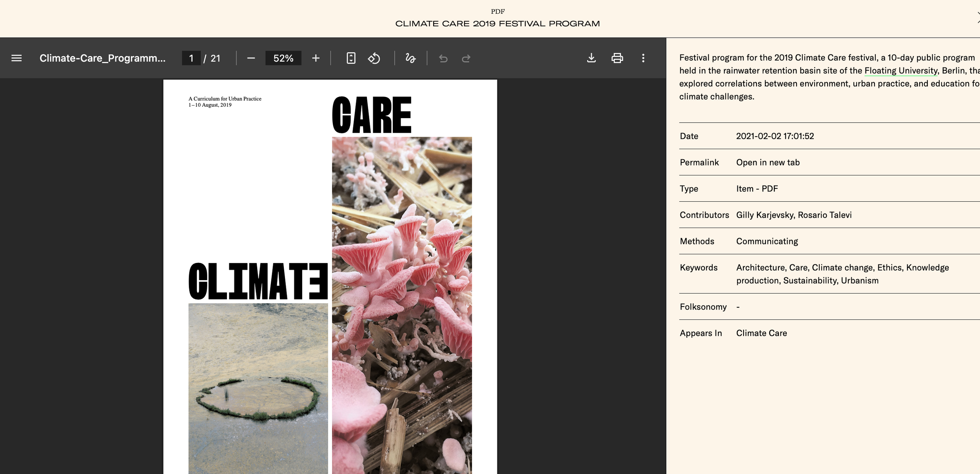Redo the annotation action
Image resolution: width=980 pixels, height=474 pixels.
[466, 58]
